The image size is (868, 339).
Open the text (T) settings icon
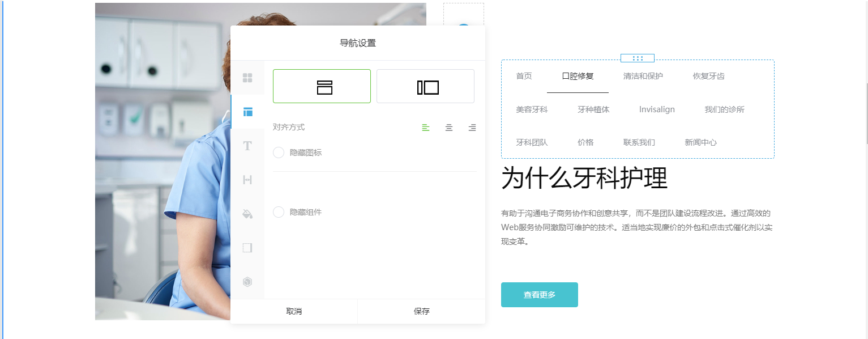[x=247, y=146]
